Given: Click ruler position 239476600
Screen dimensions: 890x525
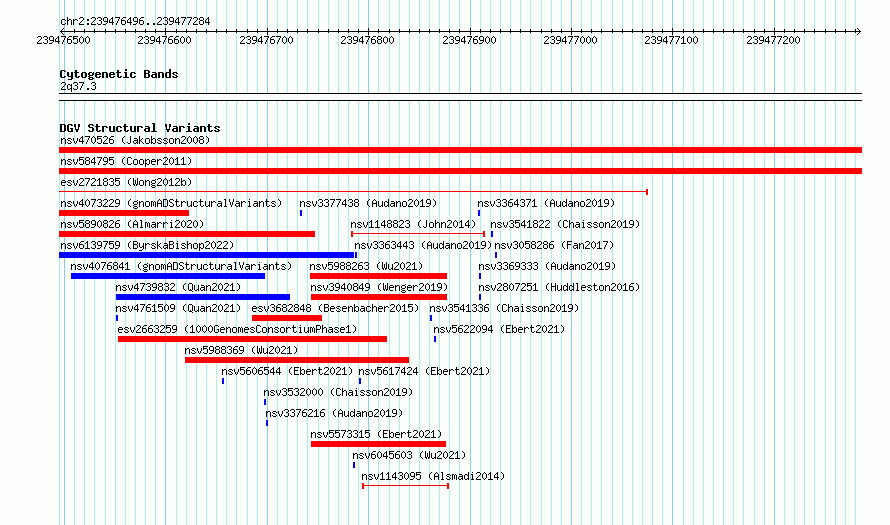Looking at the screenshot, I should [x=165, y=40].
